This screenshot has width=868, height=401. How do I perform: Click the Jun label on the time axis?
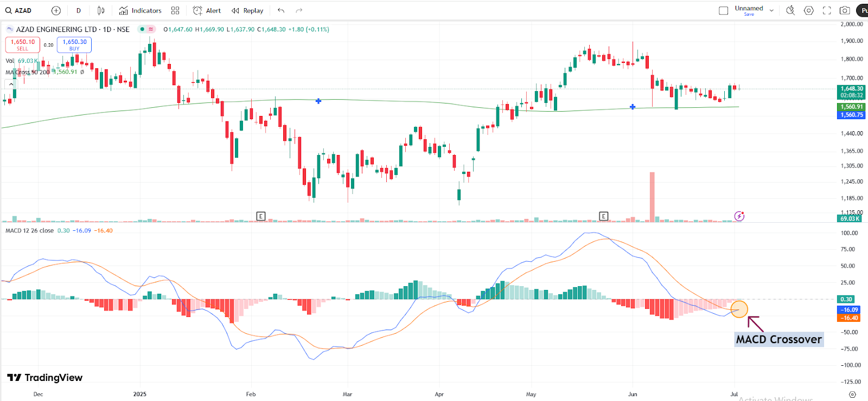(x=633, y=394)
